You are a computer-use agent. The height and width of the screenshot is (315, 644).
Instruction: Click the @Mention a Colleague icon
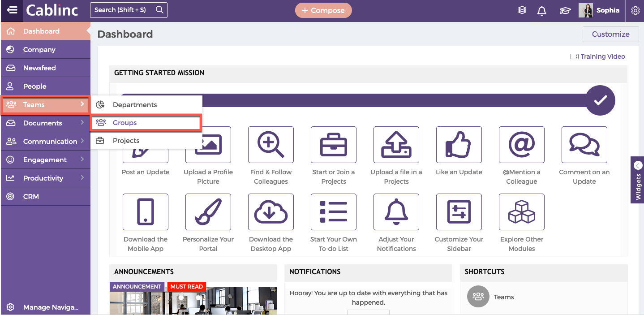point(522,145)
